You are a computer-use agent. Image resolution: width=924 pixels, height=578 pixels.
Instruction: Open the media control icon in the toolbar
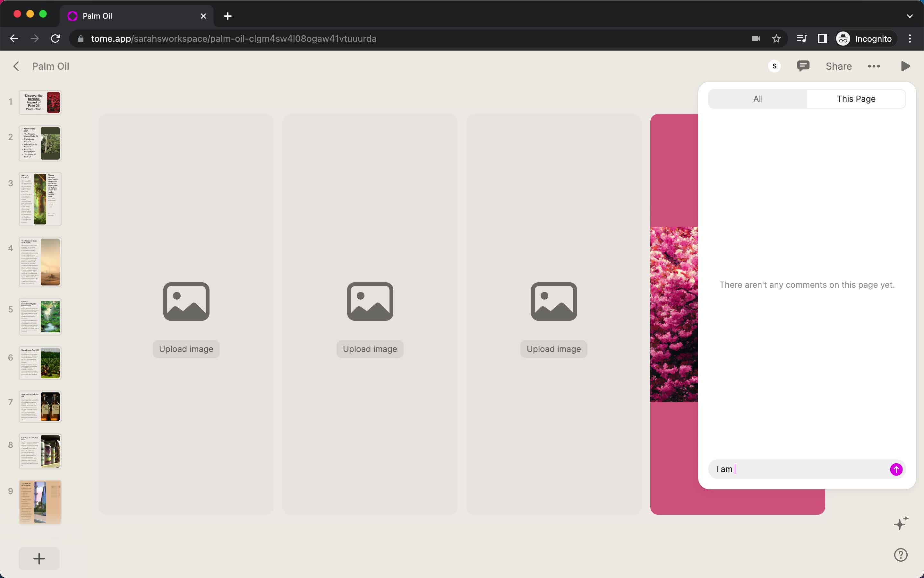coord(802,39)
